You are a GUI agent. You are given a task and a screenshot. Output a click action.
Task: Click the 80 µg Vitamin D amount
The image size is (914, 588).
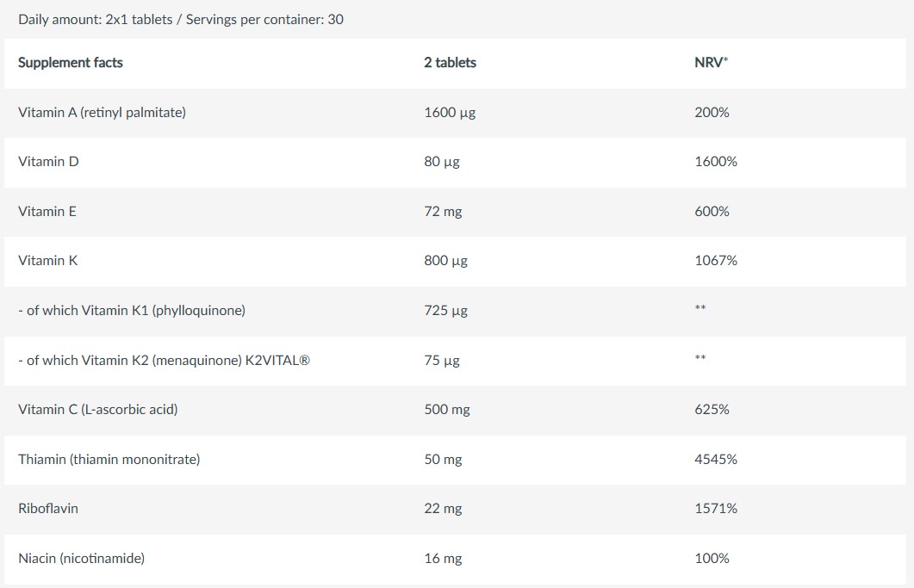(x=441, y=161)
